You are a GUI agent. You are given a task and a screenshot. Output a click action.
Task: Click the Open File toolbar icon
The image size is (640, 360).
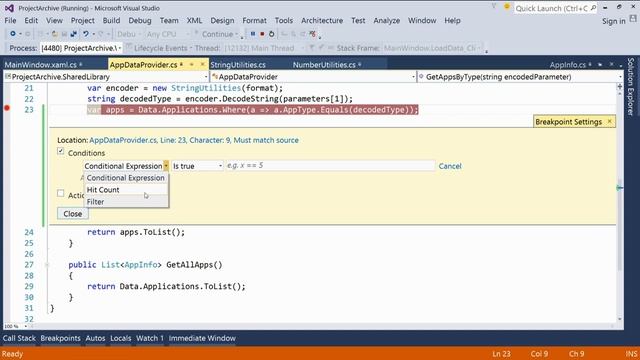click(x=55, y=34)
